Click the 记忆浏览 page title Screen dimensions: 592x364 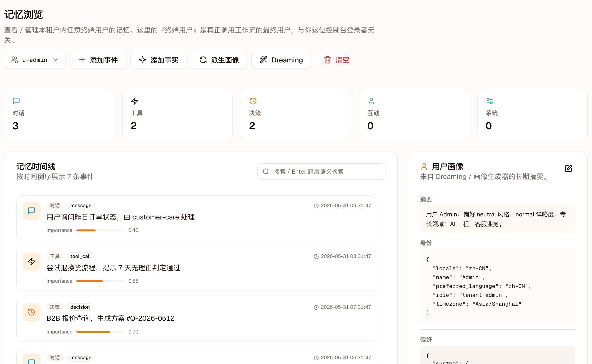point(24,15)
